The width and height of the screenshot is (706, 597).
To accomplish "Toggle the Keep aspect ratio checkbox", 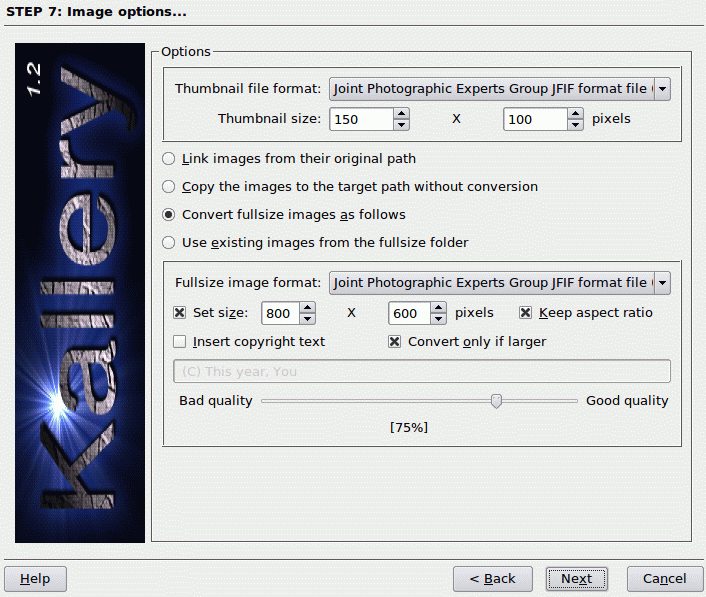I will [526, 313].
